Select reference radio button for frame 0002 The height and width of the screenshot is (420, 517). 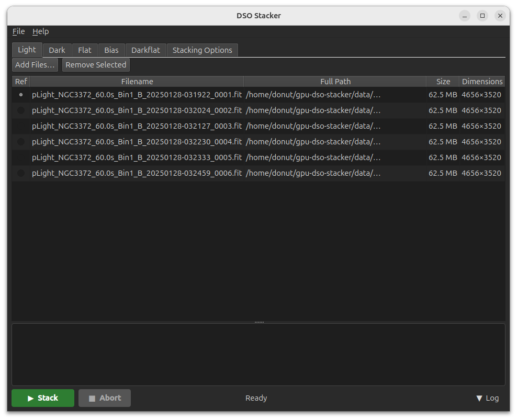(x=21, y=110)
